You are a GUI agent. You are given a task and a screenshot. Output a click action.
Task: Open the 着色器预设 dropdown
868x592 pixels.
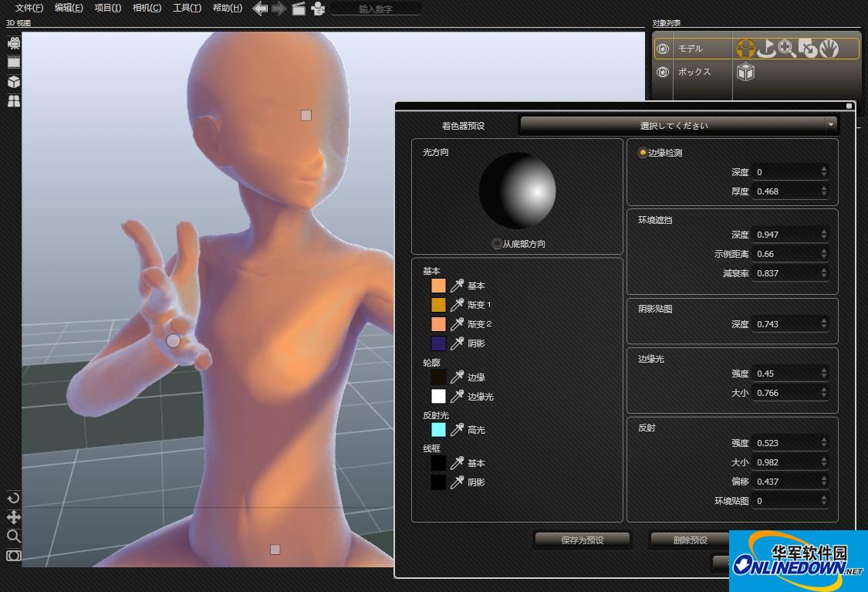tap(678, 125)
